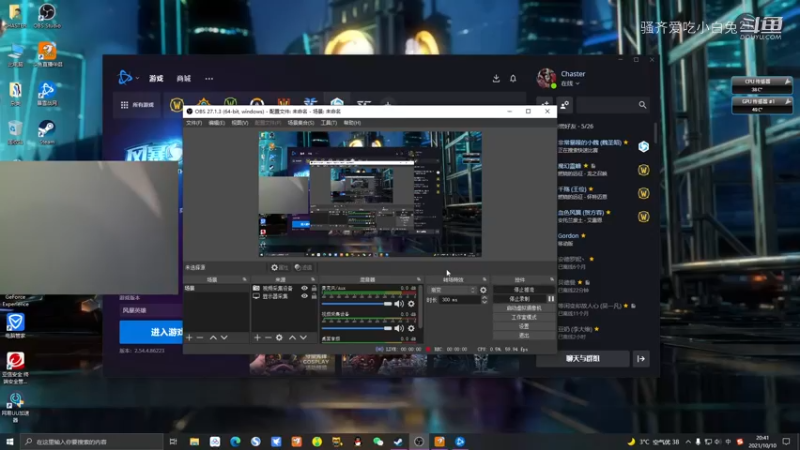Open OBS Studio desktop shortcut
The width and height of the screenshot is (800, 450).
[x=47, y=15]
